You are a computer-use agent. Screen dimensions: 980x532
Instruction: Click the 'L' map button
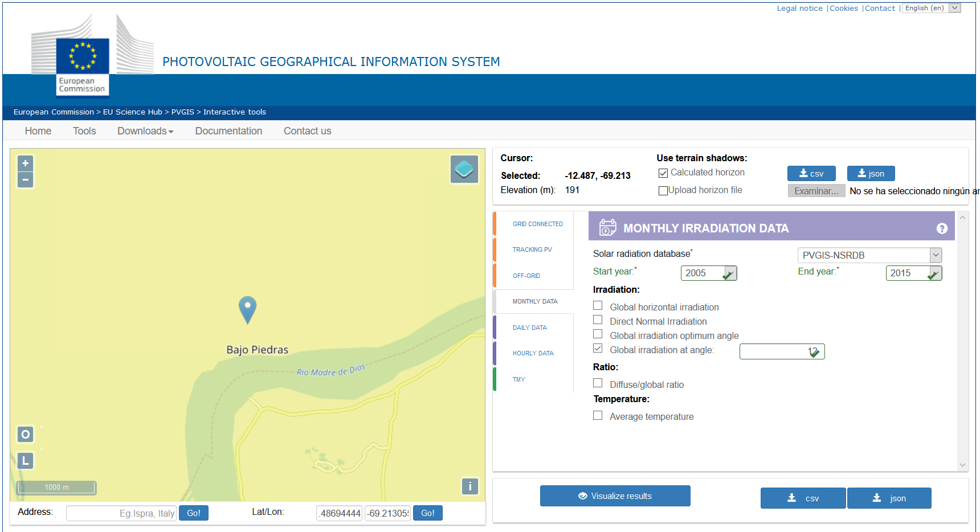pyautogui.click(x=26, y=461)
